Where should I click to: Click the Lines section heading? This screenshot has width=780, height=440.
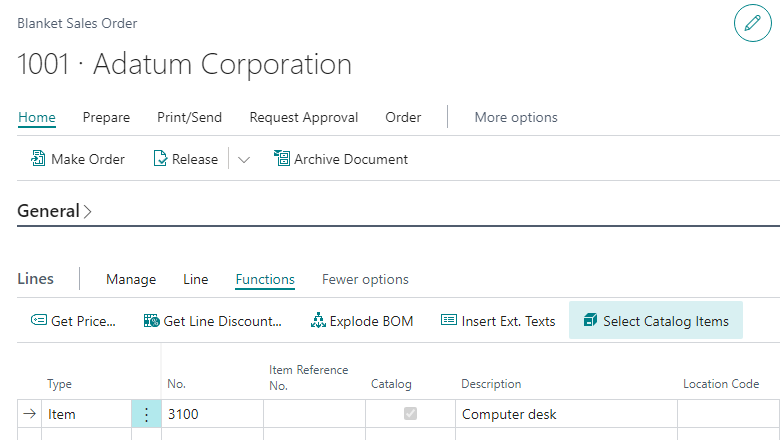[35, 279]
